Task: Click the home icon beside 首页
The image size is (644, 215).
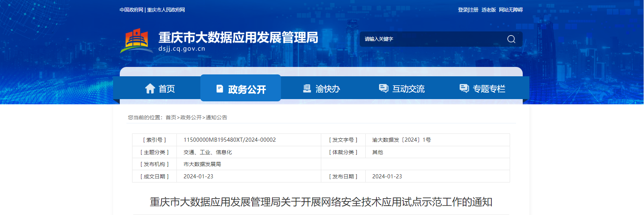Action: coord(150,89)
